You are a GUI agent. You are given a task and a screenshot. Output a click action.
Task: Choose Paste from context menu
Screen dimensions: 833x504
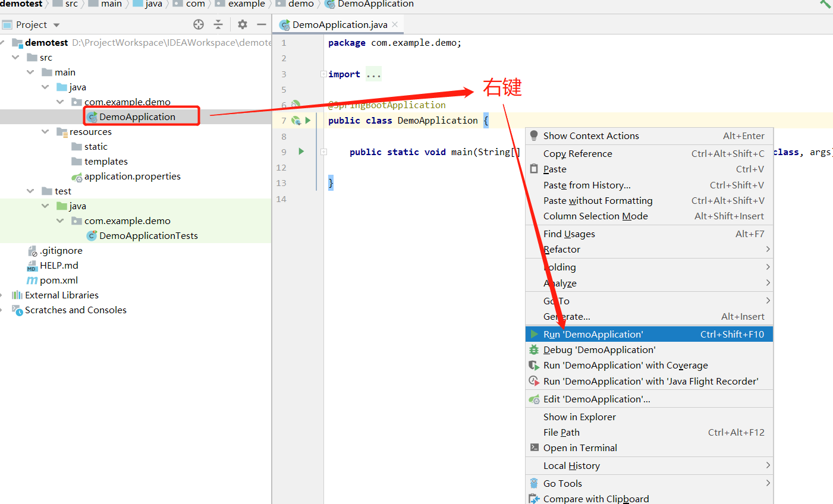[649, 169]
